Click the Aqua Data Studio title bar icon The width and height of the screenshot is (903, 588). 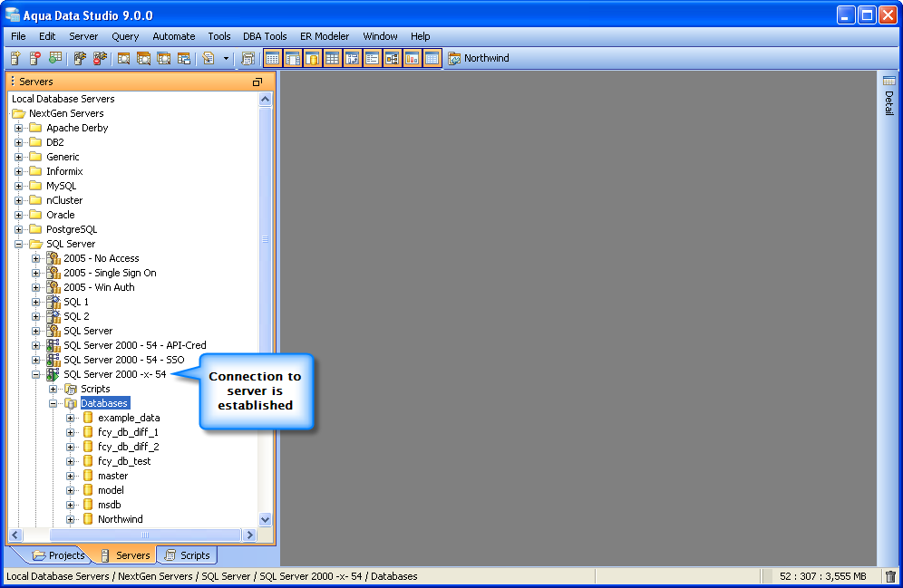coord(12,15)
